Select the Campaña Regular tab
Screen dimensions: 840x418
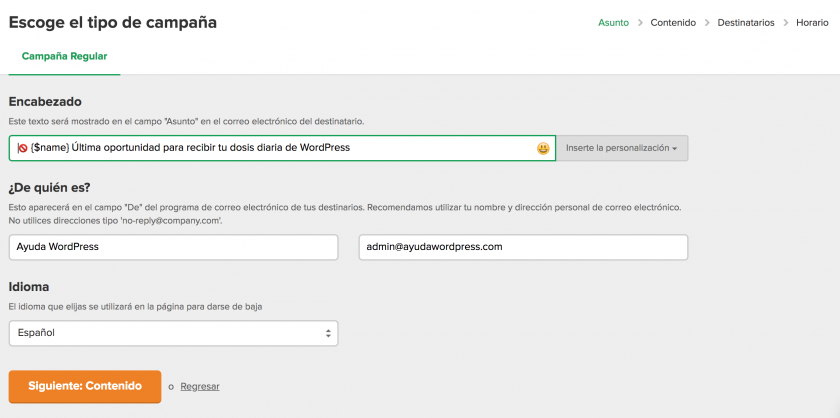click(64, 57)
